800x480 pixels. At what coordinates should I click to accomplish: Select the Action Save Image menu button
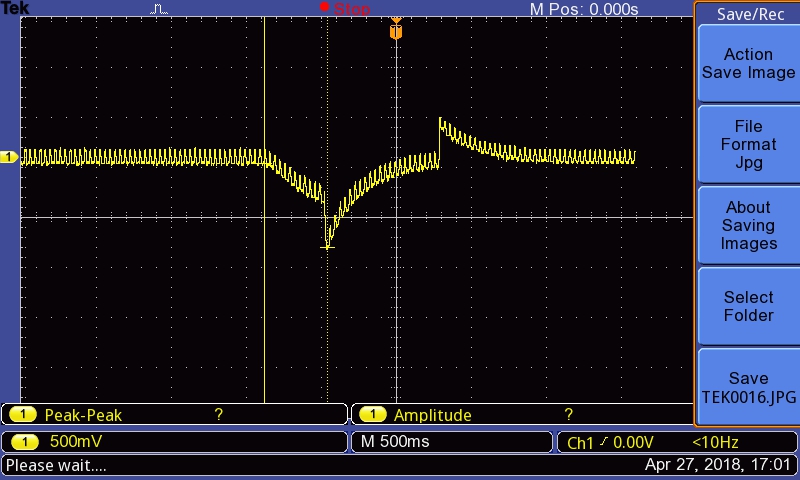click(x=748, y=64)
